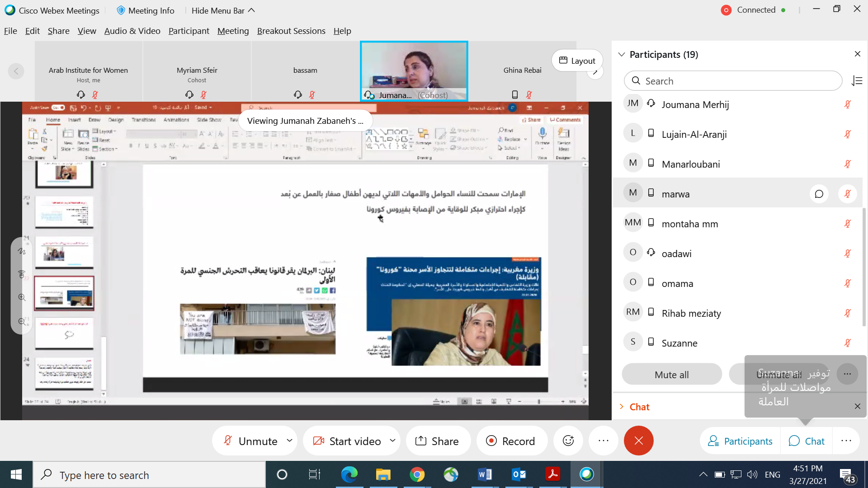Turn on camera with Start video
This screenshot has width=868, height=488.
346,441
